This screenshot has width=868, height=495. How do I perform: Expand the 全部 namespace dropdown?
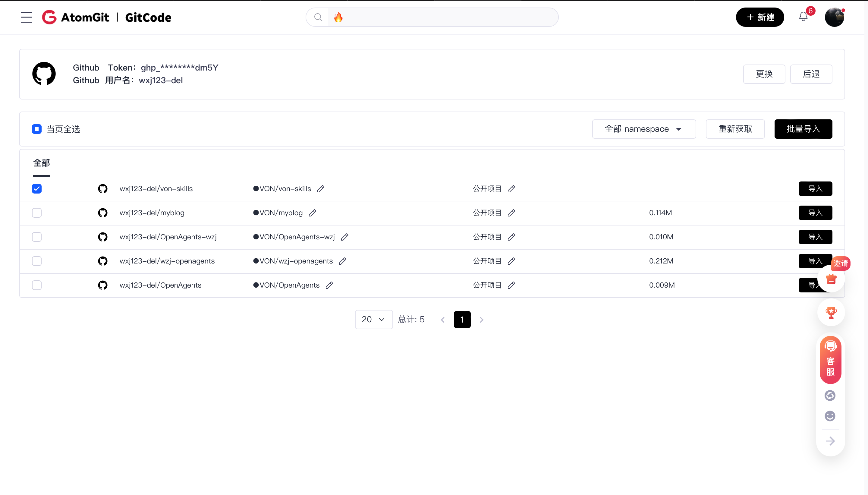pyautogui.click(x=644, y=129)
